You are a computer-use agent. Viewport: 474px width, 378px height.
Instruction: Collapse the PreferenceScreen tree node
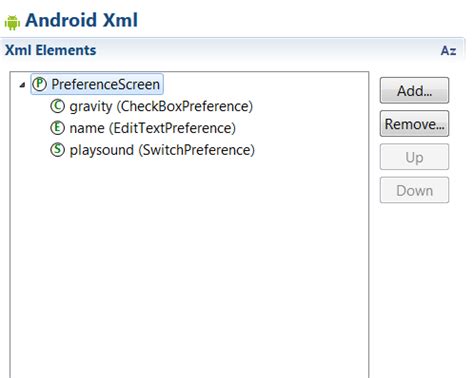(x=22, y=85)
